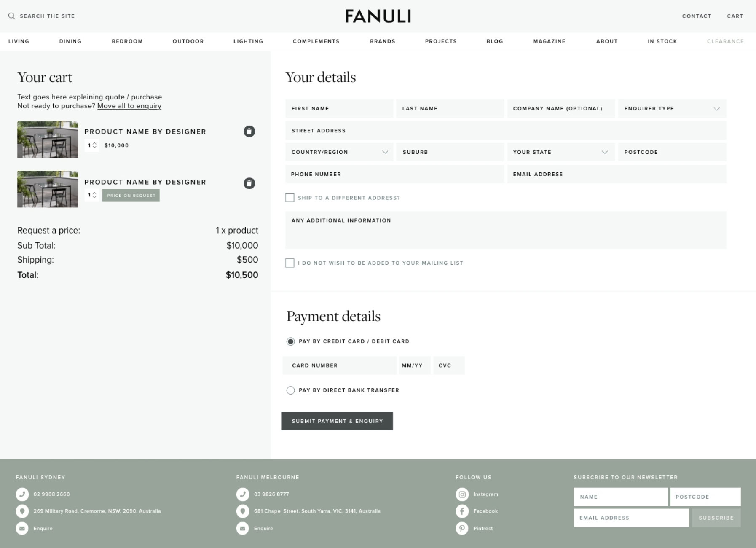Click Fanuli Sydney location pin icon
756x548 pixels.
point(22,511)
